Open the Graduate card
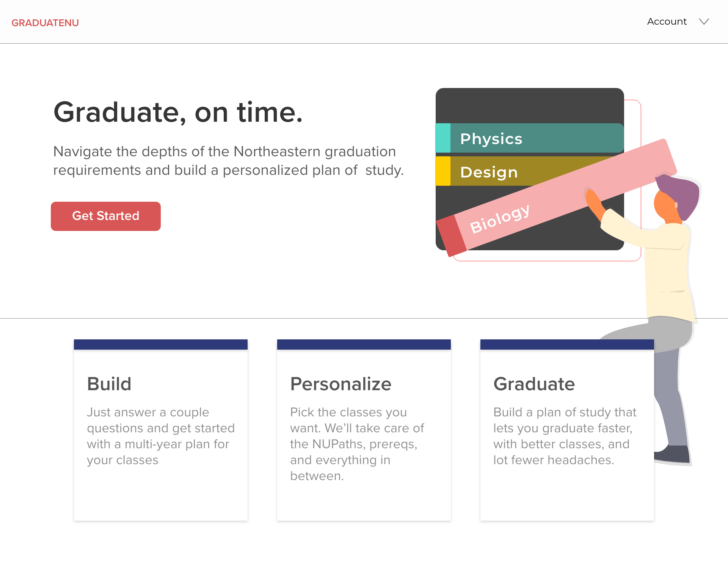Screen dimensions: 728x576 (x=567, y=430)
